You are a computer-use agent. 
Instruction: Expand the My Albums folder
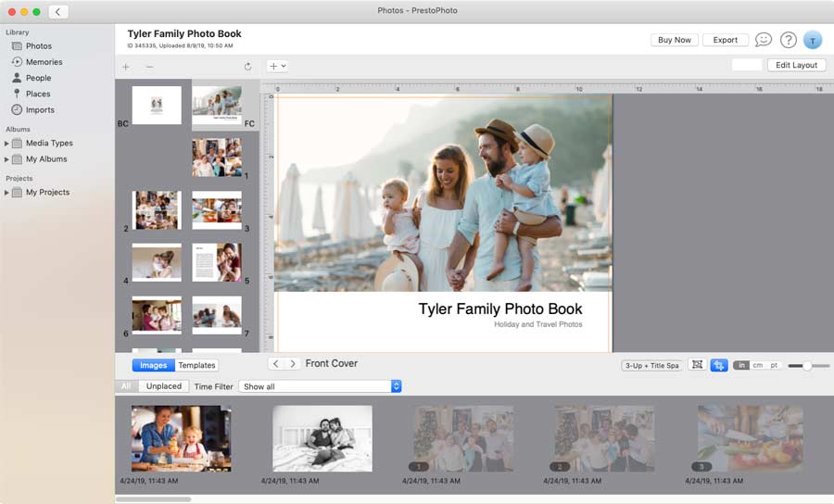point(6,159)
